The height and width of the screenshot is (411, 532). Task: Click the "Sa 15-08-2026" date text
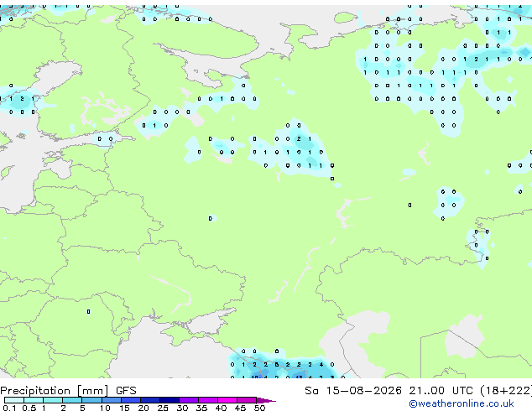pyautogui.click(x=353, y=391)
